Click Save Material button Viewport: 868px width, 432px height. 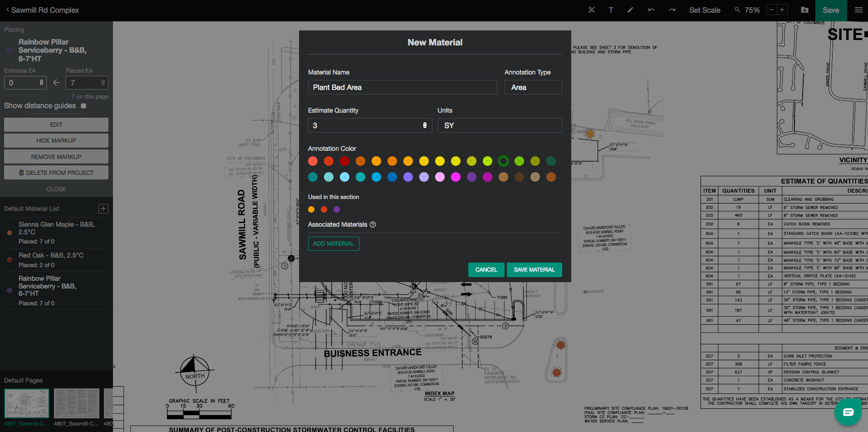tap(534, 270)
